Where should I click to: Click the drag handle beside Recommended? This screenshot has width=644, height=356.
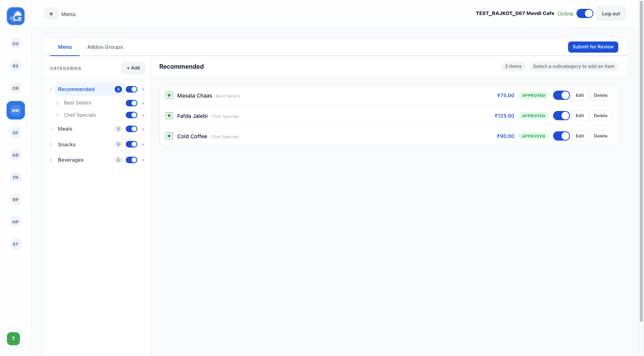(x=51, y=89)
